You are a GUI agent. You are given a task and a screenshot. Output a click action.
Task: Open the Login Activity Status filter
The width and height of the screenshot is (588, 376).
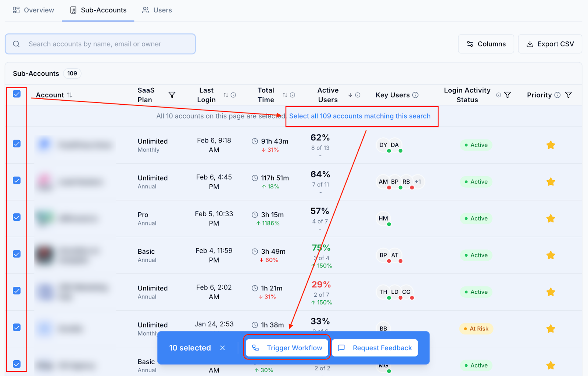(x=508, y=95)
